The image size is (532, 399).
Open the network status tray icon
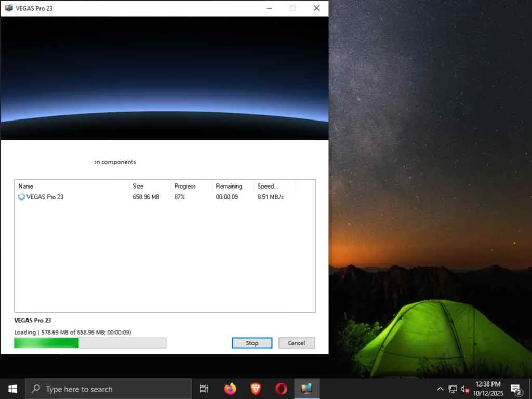(x=453, y=389)
